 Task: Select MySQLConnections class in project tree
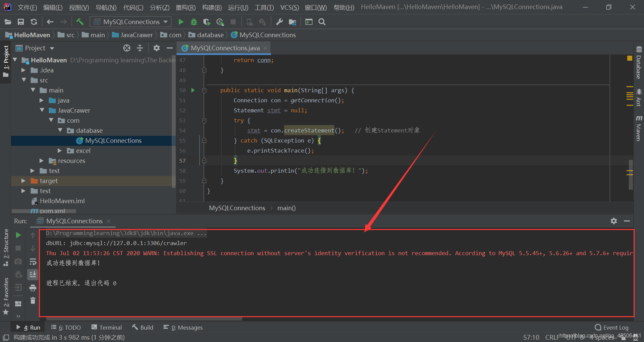[113, 141]
